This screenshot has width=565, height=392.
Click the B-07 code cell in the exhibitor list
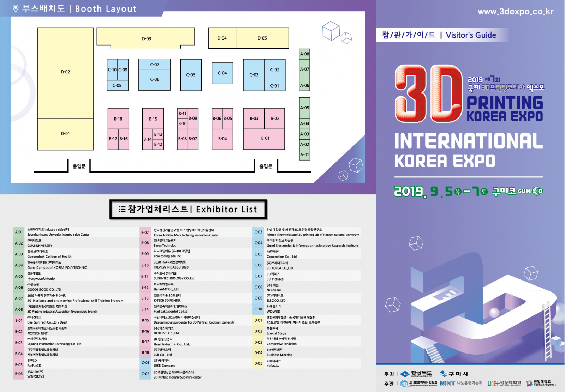click(145, 233)
